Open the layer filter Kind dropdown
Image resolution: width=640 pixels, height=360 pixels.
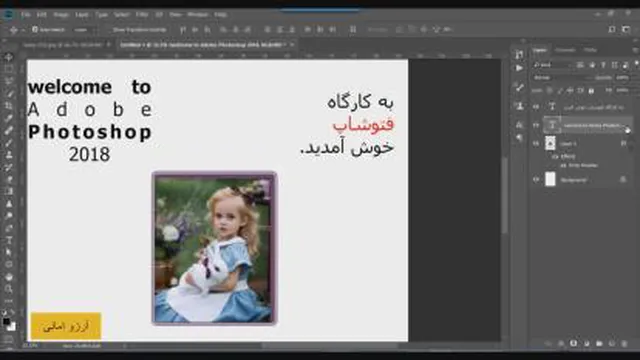(553, 64)
